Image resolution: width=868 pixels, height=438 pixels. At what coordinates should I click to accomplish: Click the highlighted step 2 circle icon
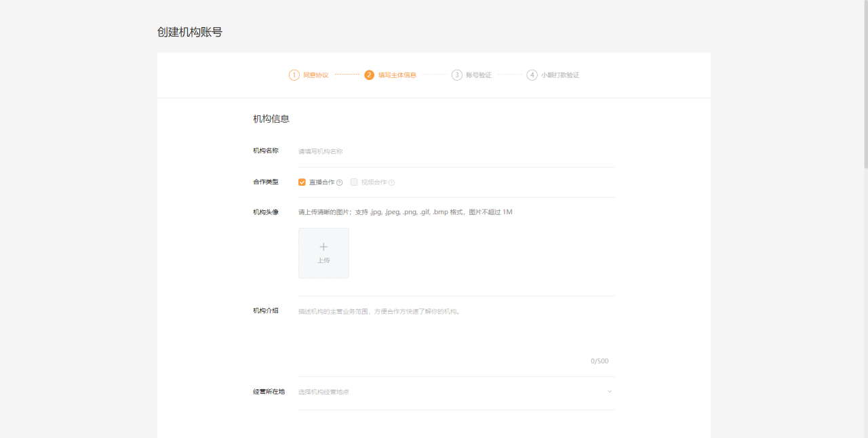pos(370,75)
